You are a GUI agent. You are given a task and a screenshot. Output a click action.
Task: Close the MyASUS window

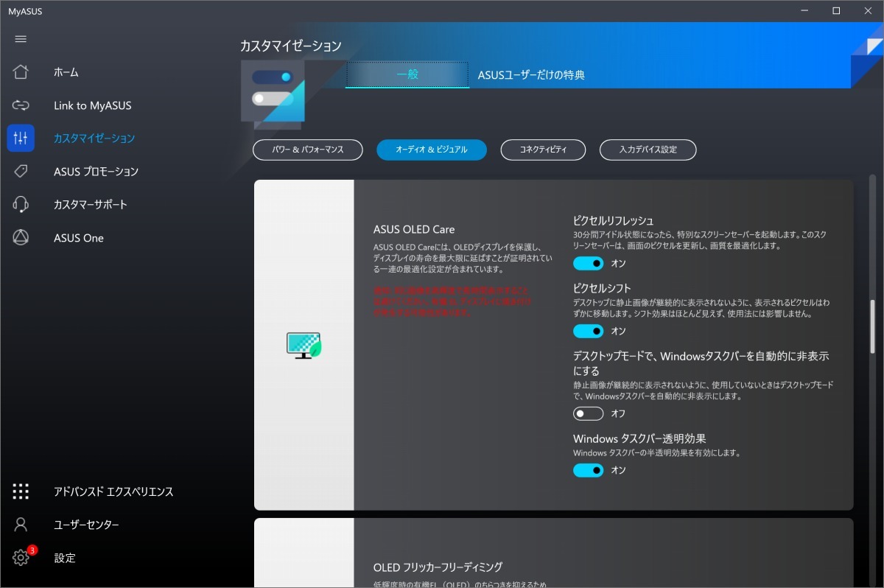[x=869, y=10]
